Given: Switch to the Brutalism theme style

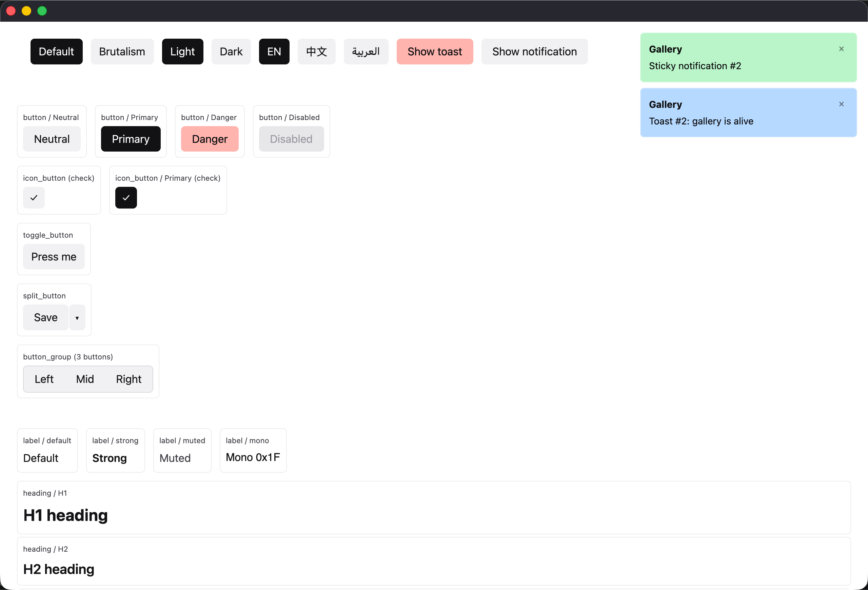Looking at the screenshot, I should click(122, 52).
